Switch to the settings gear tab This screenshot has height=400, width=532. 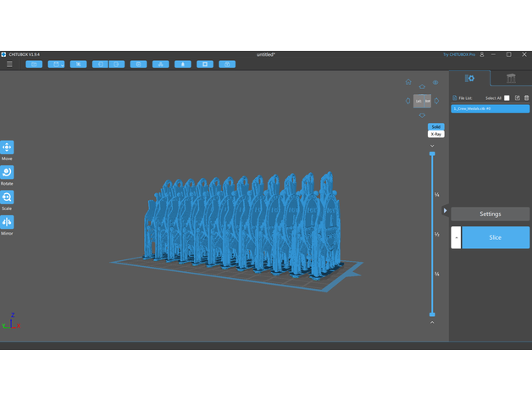point(469,79)
